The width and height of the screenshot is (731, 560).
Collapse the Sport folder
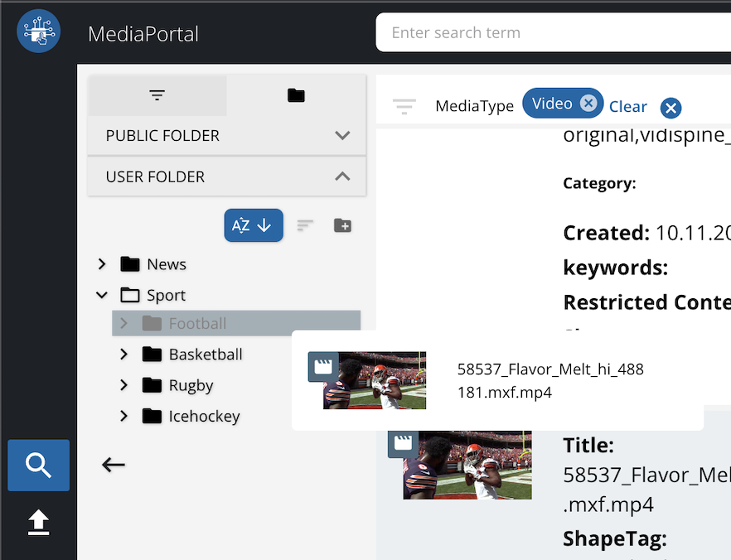click(x=102, y=295)
